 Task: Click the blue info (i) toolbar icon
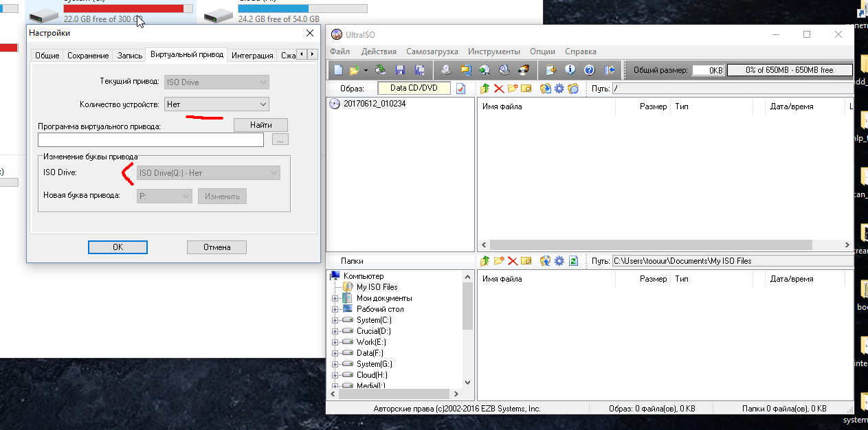pos(570,70)
